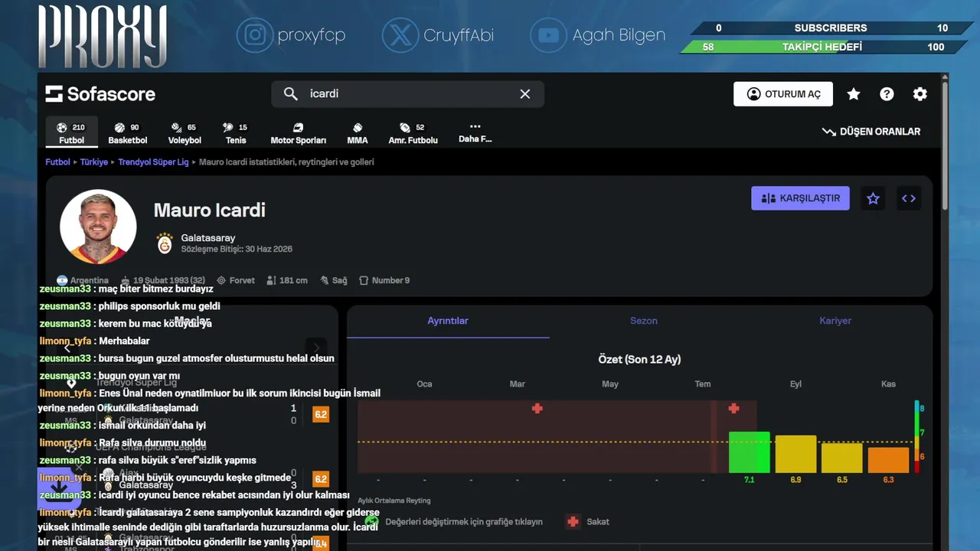Select the green 7.1 rating bar
980x551 pixels.
coord(750,452)
